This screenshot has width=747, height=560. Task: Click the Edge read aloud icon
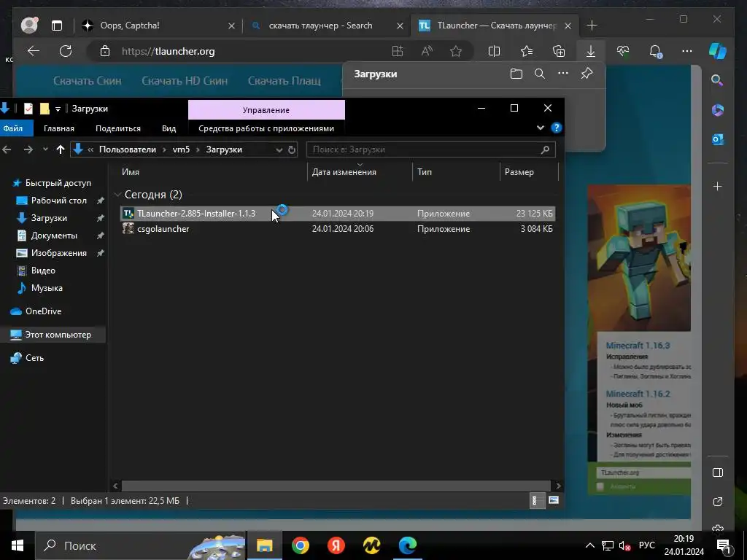point(427,51)
